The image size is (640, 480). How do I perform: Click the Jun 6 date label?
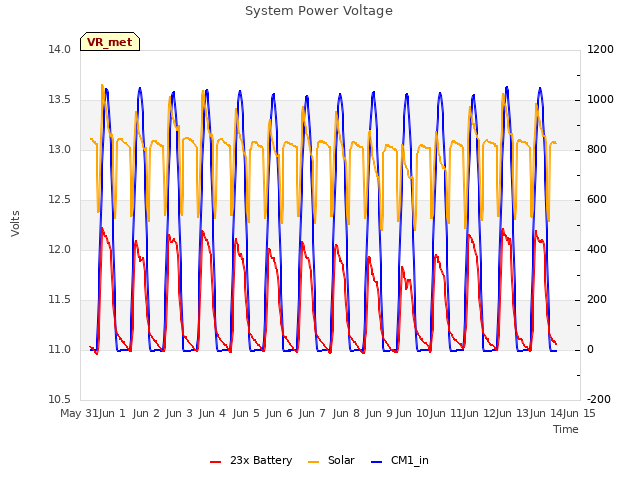point(279,413)
